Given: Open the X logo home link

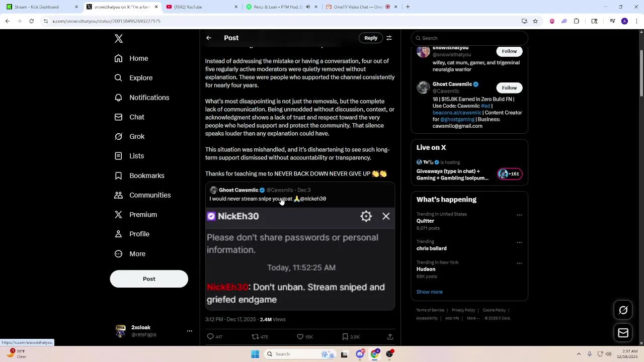Looking at the screenshot, I should coord(119,39).
